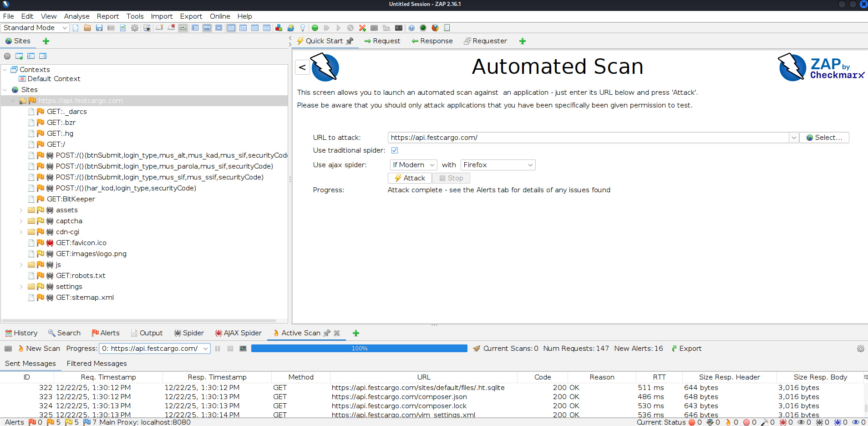868x426 pixels.
Task: Click the lightbulb icon in the toolbar
Action: 302,28
